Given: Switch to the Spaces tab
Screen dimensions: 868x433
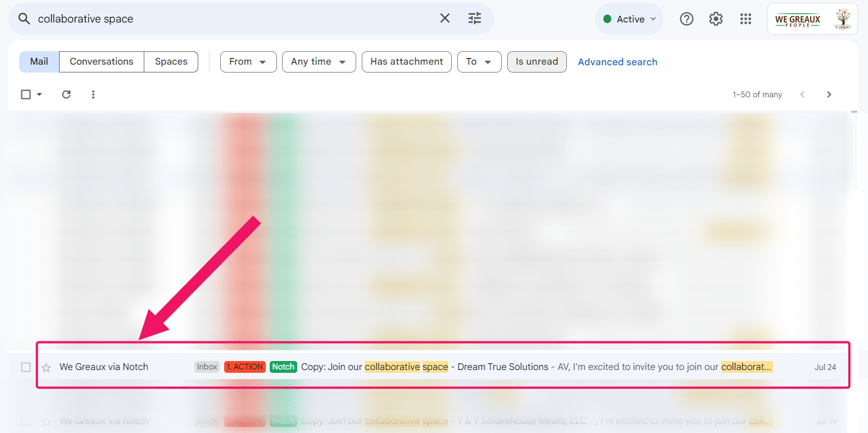Looking at the screenshot, I should (171, 62).
